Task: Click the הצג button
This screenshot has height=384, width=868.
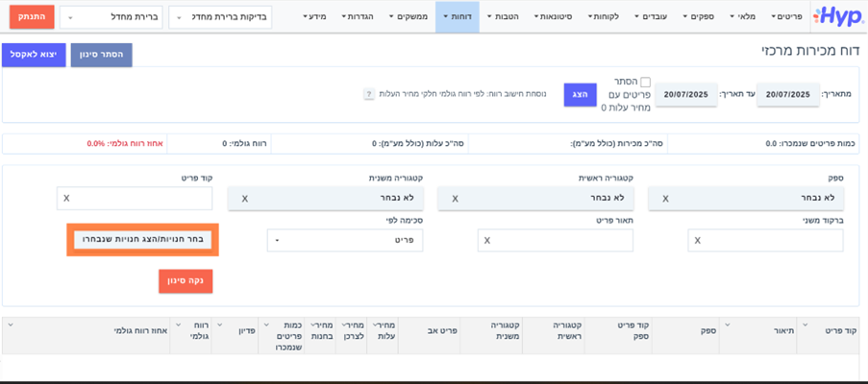Action: (580, 94)
